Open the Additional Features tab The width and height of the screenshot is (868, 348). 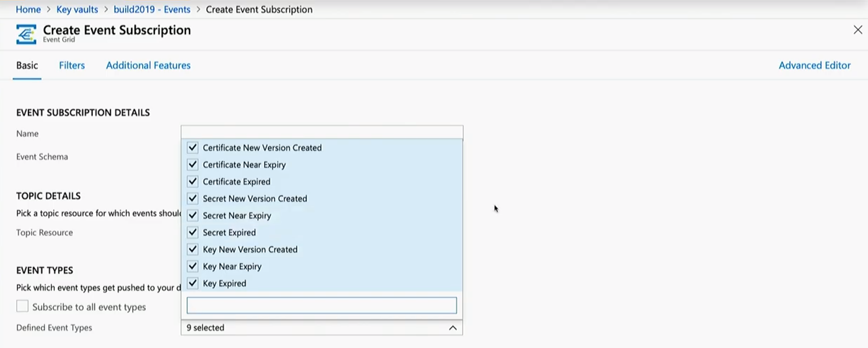pos(148,65)
